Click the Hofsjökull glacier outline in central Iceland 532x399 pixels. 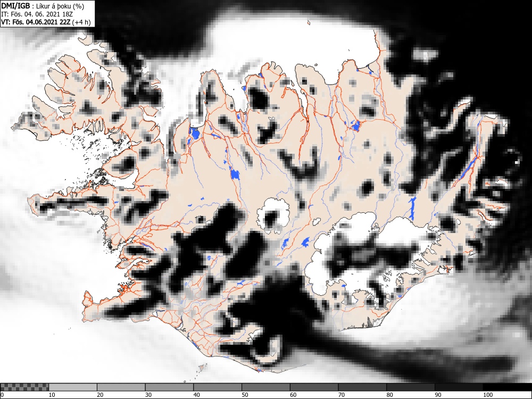pos(273,215)
